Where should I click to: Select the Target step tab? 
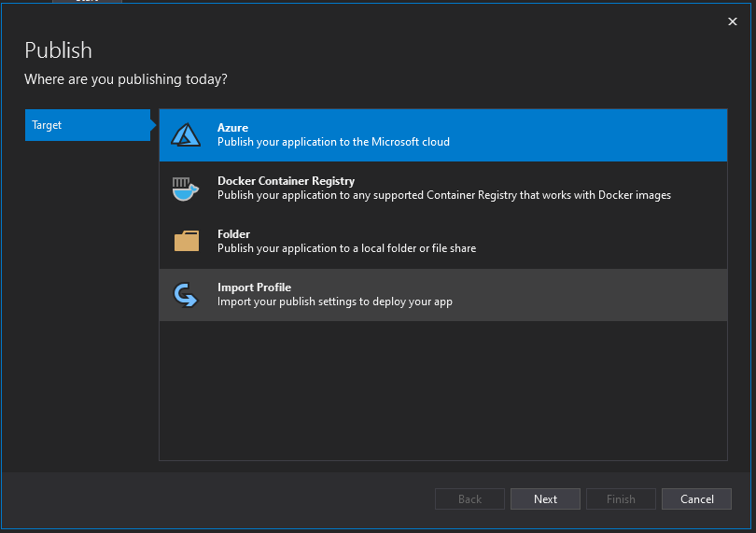click(x=88, y=125)
